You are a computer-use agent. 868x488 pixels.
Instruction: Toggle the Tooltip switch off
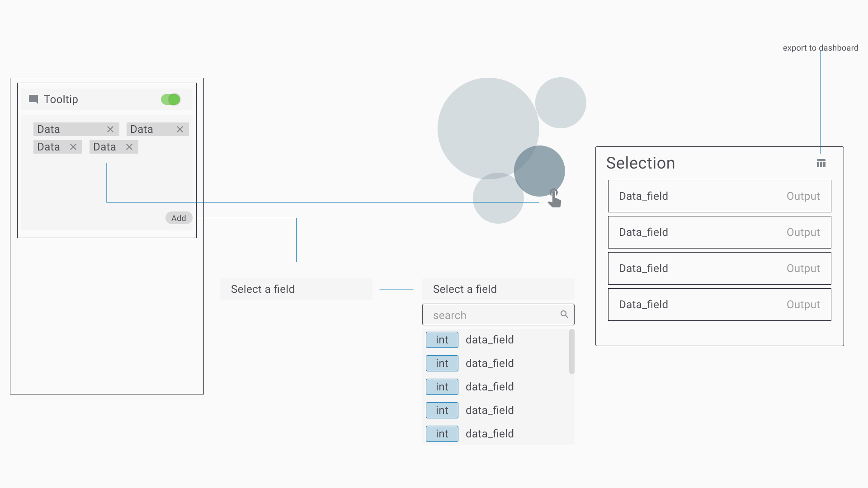tap(170, 99)
